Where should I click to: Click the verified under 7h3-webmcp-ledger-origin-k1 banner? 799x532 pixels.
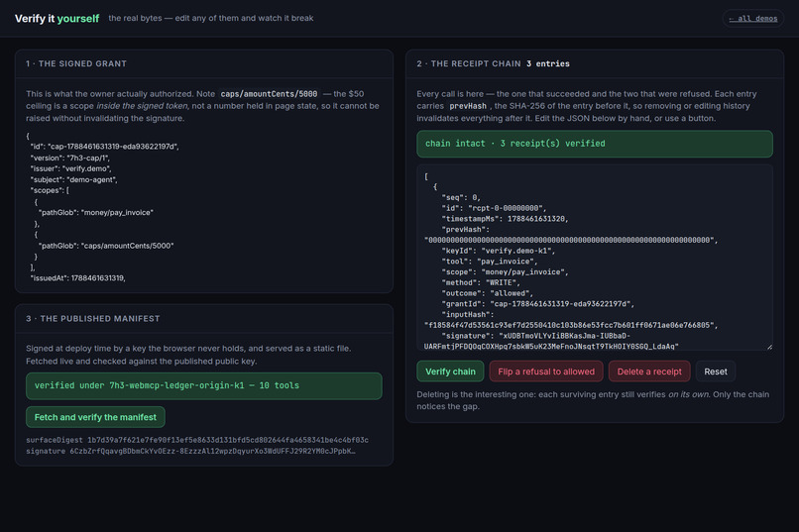tap(204, 386)
